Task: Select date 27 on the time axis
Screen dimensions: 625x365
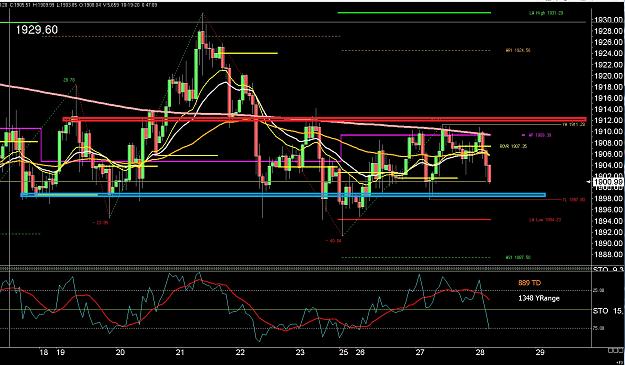Action: click(x=420, y=352)
